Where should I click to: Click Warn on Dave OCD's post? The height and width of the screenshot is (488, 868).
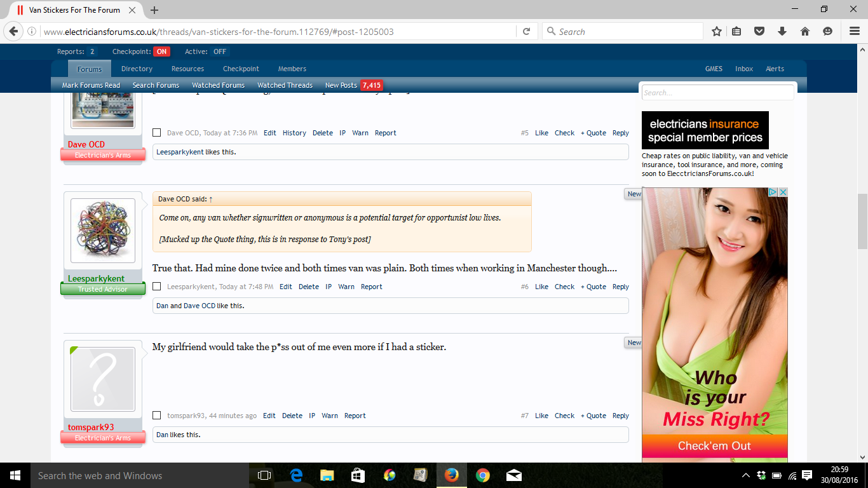point(360,133)
